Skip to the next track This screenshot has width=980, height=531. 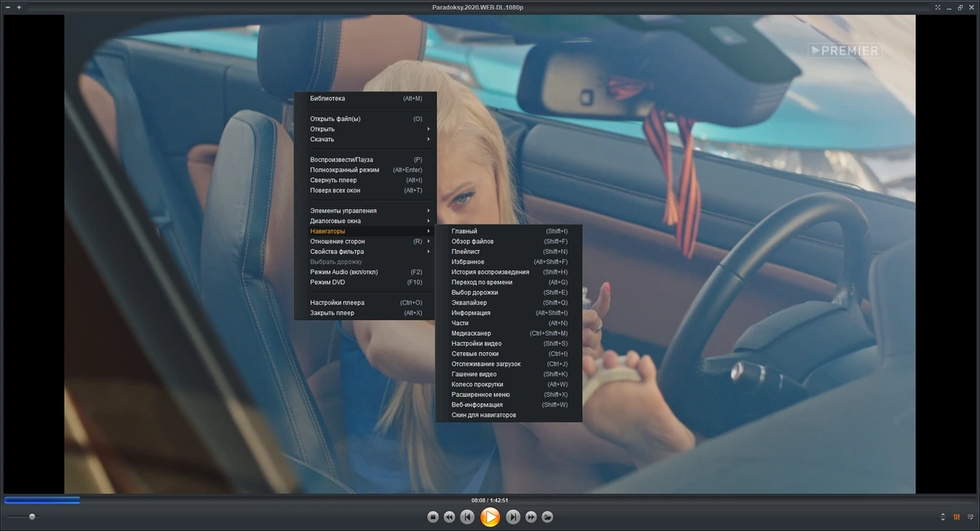(x=513, y=516)
